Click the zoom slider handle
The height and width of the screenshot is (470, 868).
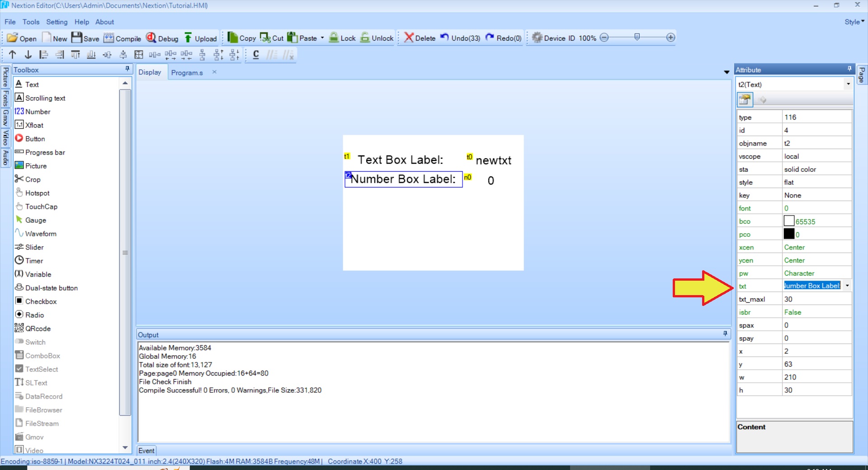tap(637, 37)
